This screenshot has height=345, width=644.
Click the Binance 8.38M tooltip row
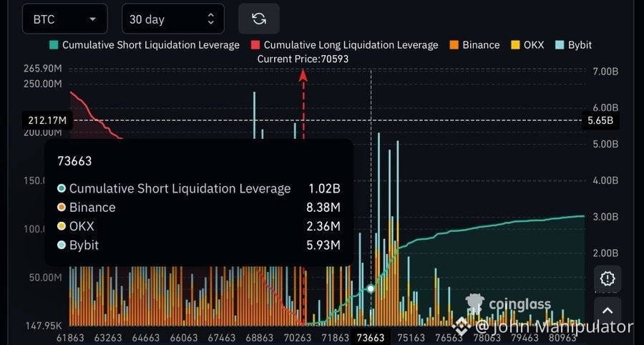point(199,208)
